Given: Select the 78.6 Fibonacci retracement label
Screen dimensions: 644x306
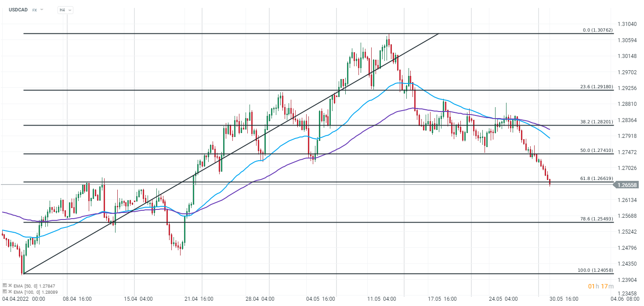Looking at the screenshot, I should pyautogui.click(x=597, y=219).
